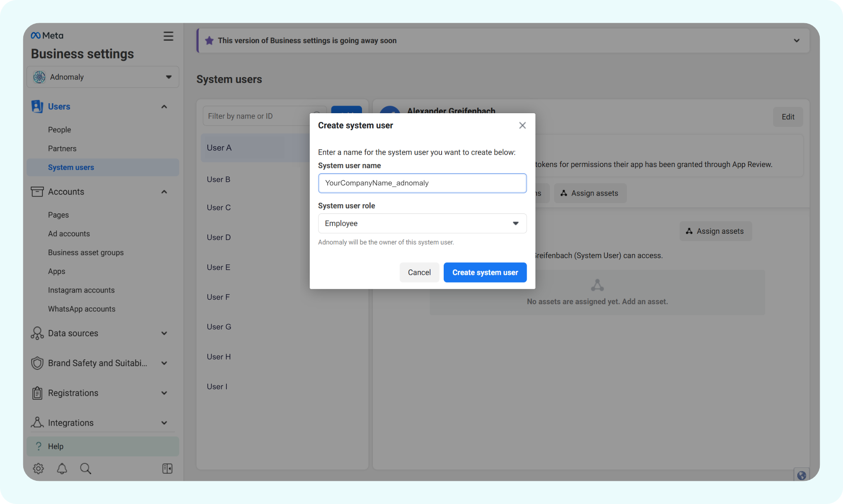Expand the announcement banner chevron
This screenshot has width=843, height=504.
coord(796,41)
